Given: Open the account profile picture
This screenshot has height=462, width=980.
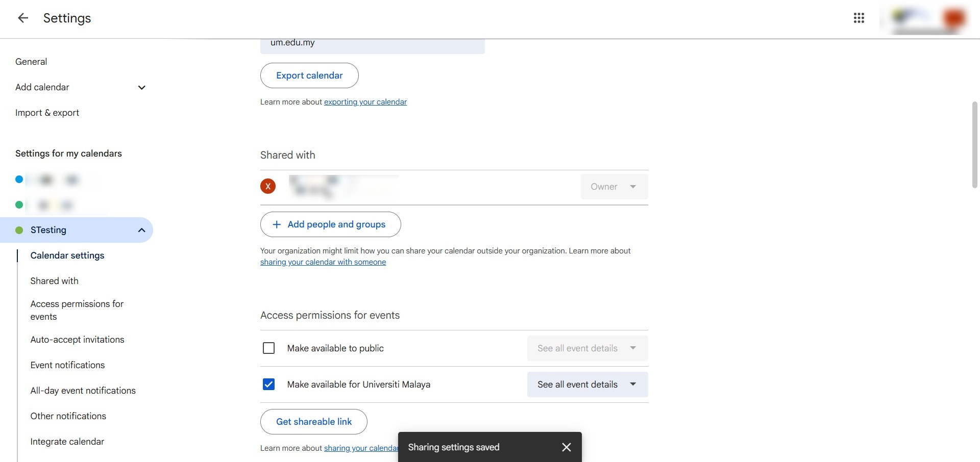Looking at the screenshot, I should tap(953, 18).
